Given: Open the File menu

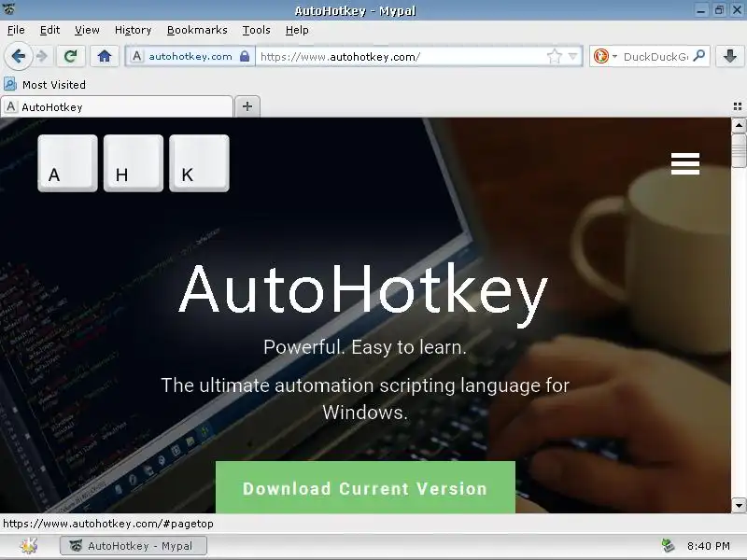Looking at the screenshot, I should pyautogui.click(x=16, y=30).
